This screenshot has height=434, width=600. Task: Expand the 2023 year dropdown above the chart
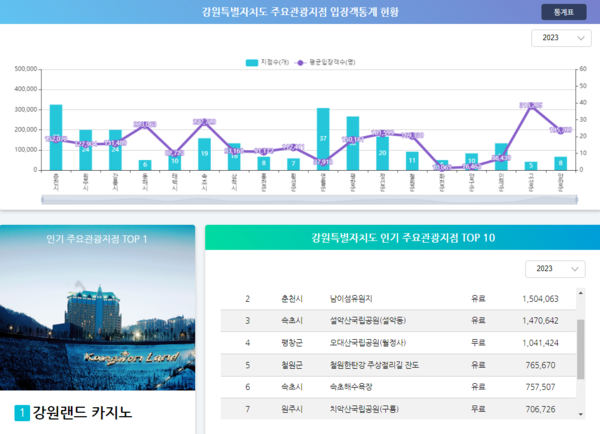pyautogui.click(x=559, y=38)
